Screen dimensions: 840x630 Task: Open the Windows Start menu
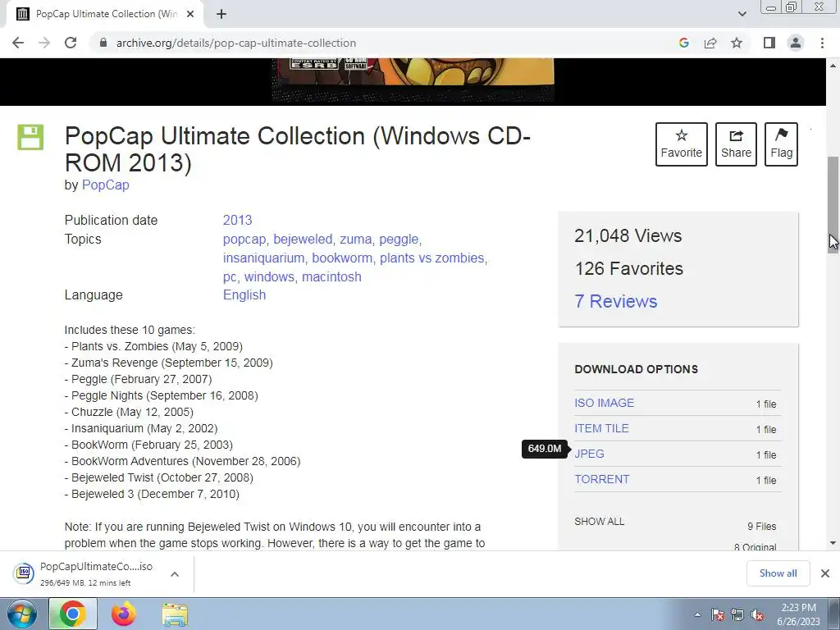tap(22, 614)
